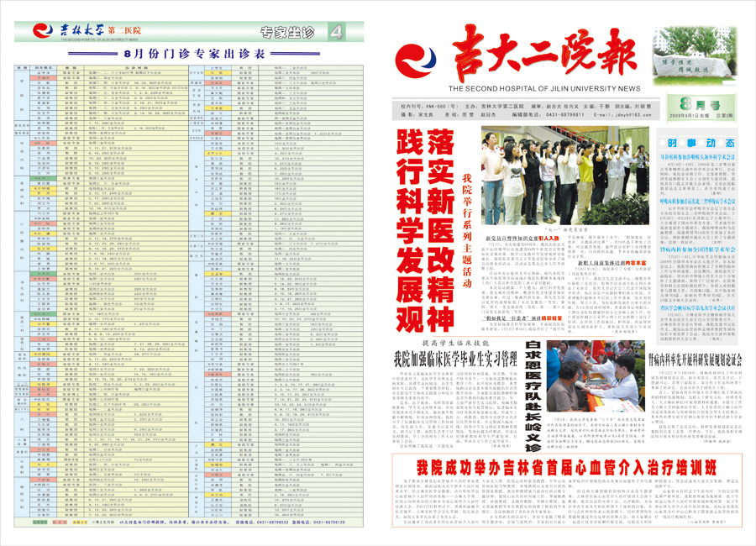
Task: Click the green 8月号 issue box
Action: coord(701,108)
